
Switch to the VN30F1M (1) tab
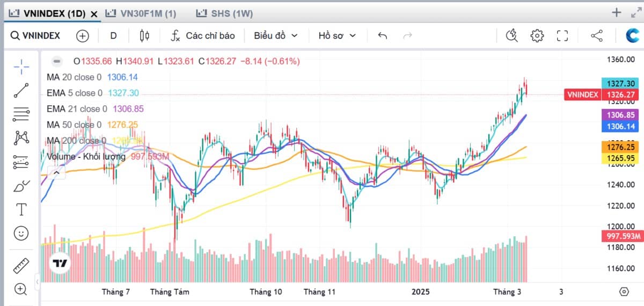tap(141, 13)
